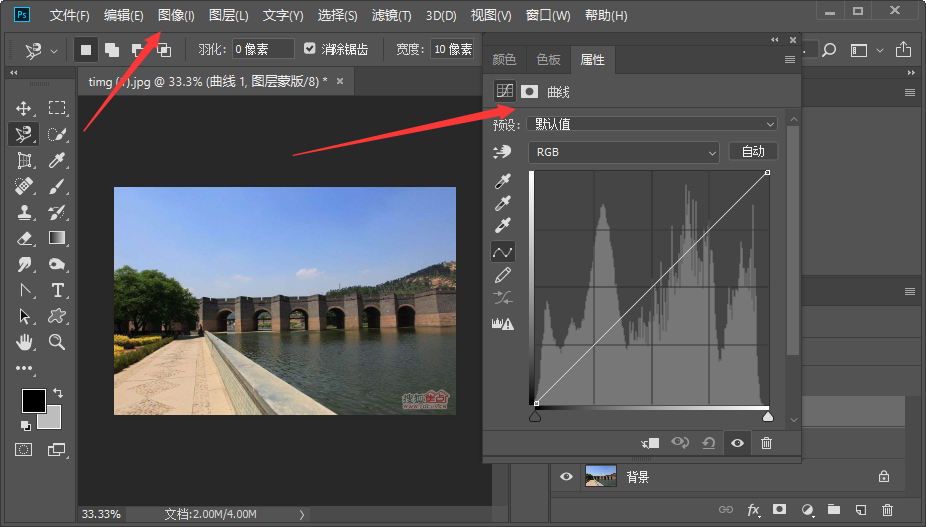Select the Clone Stamp tool
Image resolution: width=926 pixels, height=527 pixels.
click(x=24, y=212)
